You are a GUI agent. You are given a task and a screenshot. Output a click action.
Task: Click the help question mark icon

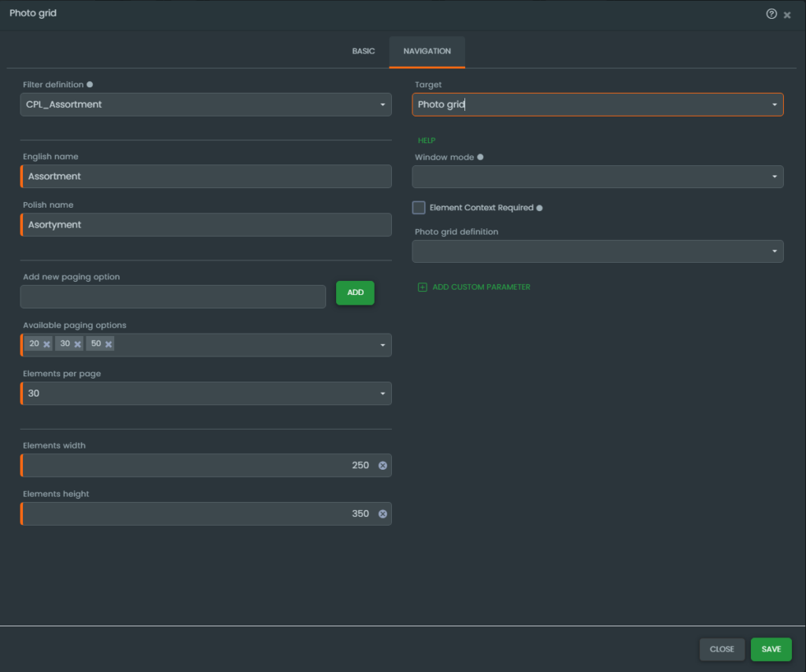(771, 14)
